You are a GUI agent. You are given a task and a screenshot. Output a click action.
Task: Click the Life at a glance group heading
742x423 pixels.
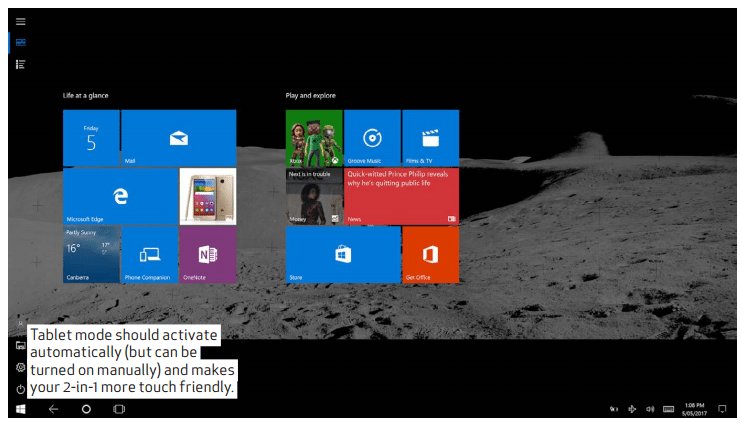pos(86,96)
